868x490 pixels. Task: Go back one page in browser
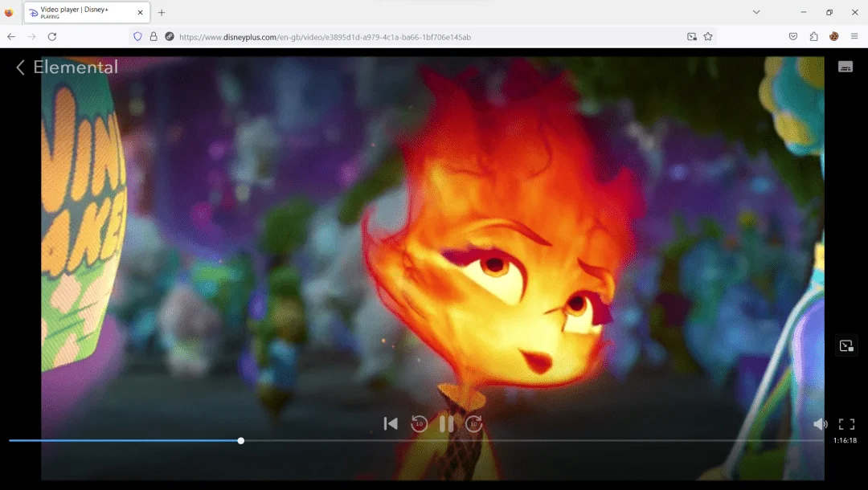[x=11, y=37]
